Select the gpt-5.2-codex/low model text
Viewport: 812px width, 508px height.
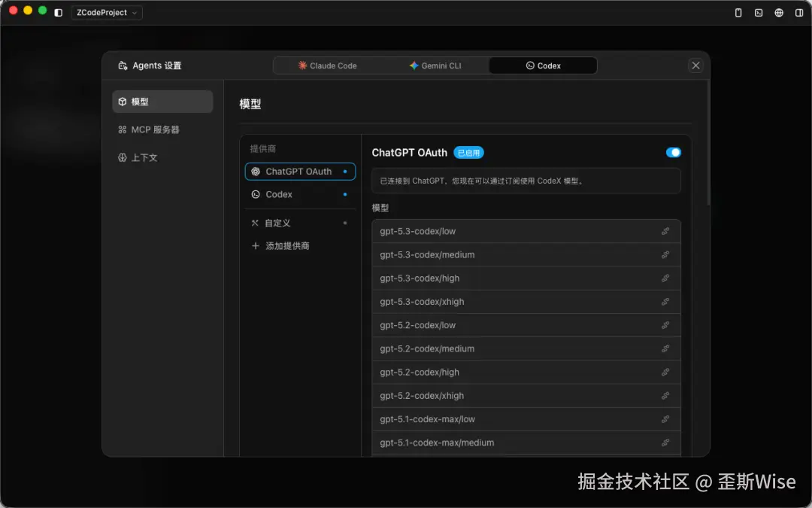click(x=417, y=325)
